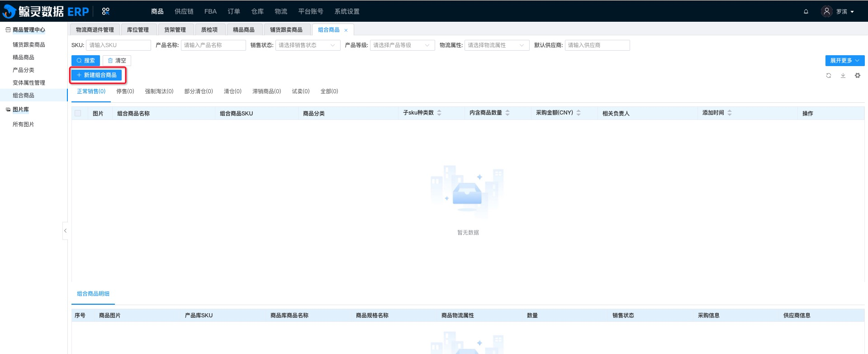The image size is (868, 354).
Task: Open the 订单 top menu
Action: pyautogui.click(x=234, y=11)
